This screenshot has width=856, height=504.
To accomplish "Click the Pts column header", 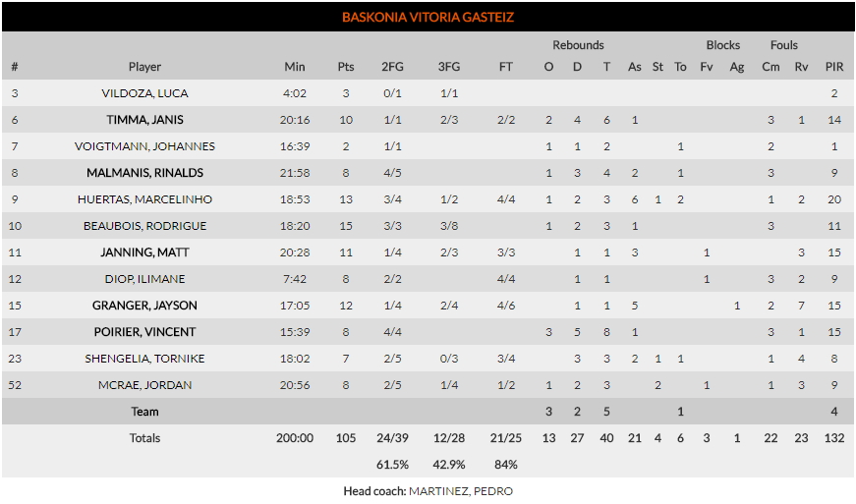I will point(346,67).
